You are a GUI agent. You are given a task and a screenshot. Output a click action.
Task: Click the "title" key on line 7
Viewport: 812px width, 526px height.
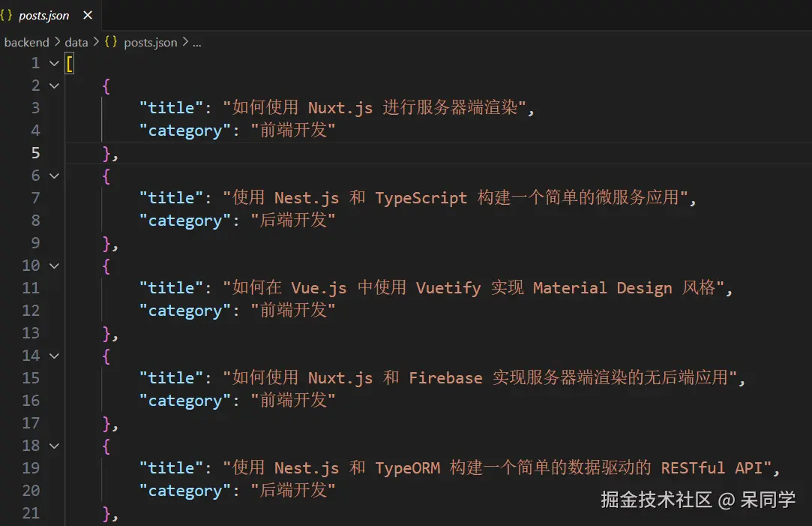tap(172, 198)
